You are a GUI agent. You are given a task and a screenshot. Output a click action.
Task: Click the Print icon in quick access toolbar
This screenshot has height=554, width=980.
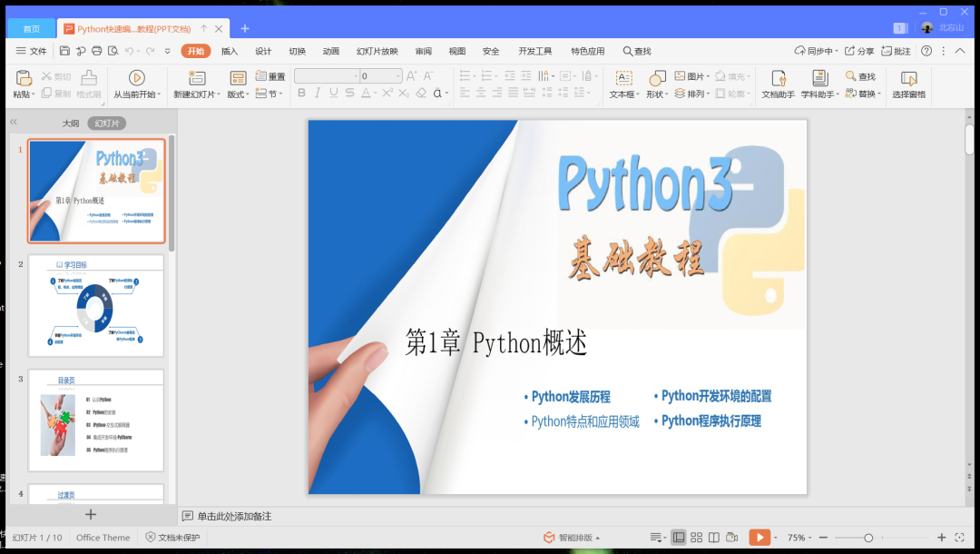[x=96, y=51]
